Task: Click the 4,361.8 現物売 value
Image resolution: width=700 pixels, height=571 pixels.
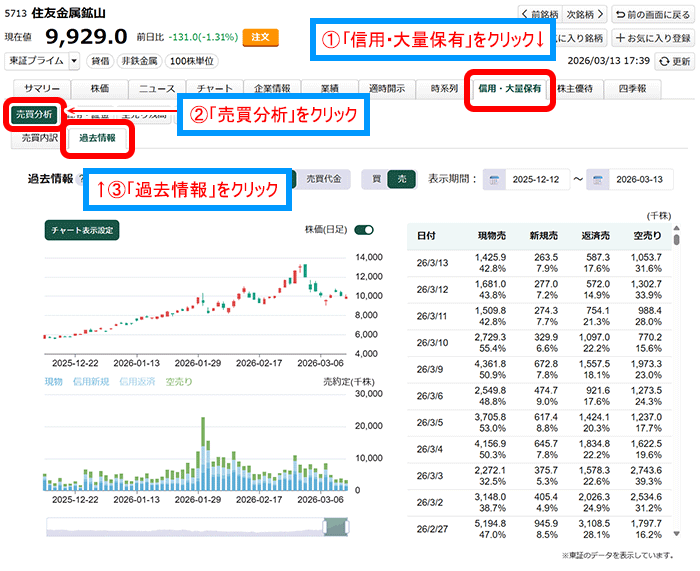Action: 490,364
